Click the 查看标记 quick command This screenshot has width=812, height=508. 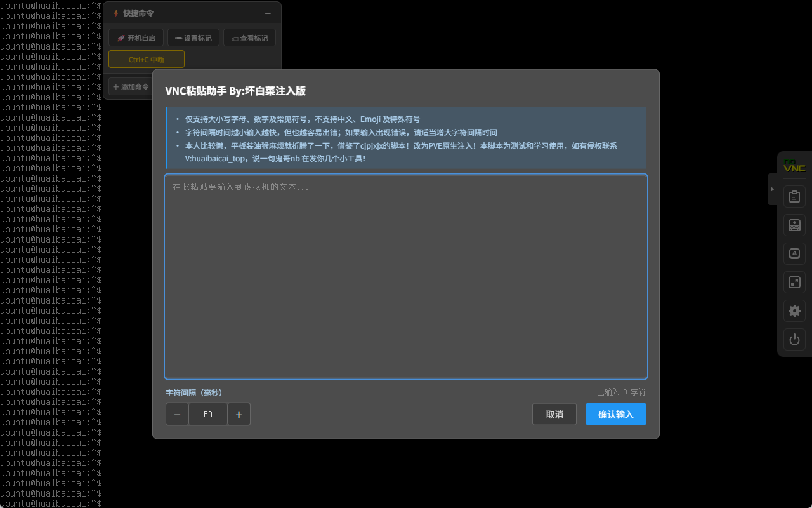(249, 37)
